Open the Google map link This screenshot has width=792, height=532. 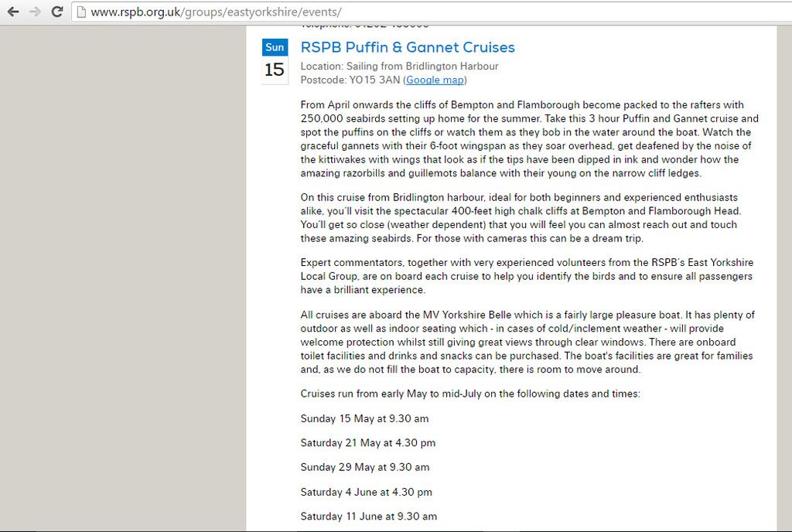[x=435, y=80]
